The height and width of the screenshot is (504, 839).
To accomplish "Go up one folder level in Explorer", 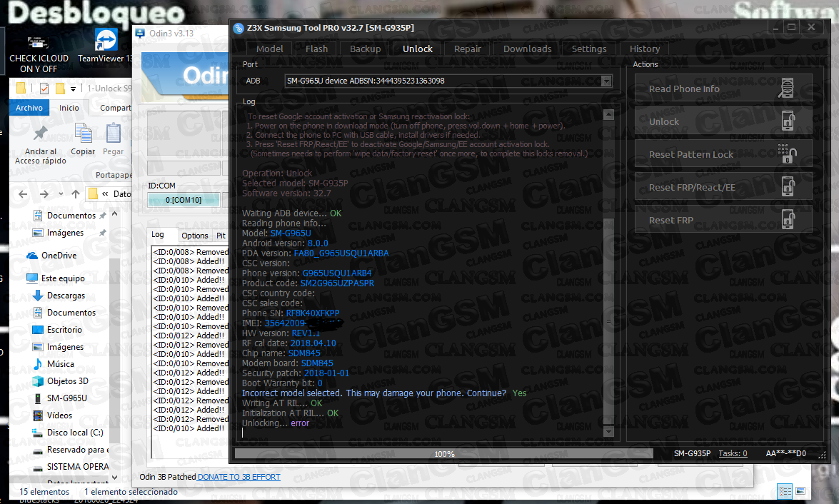I will coord(76,193).
